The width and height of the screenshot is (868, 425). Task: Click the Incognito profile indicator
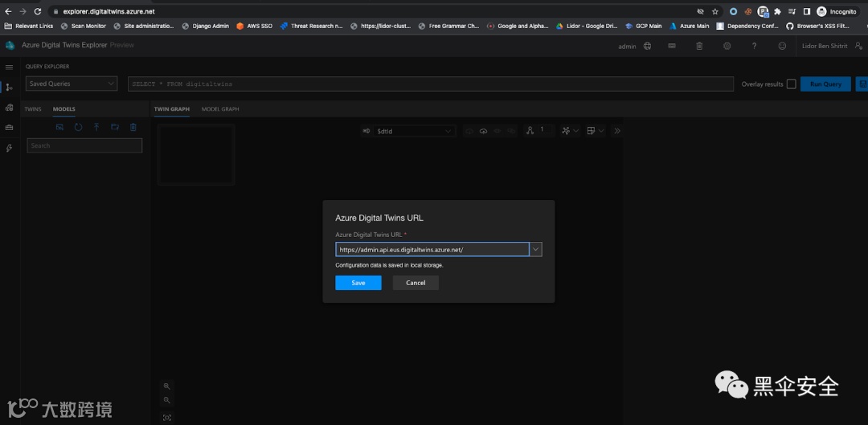(837, 11)
